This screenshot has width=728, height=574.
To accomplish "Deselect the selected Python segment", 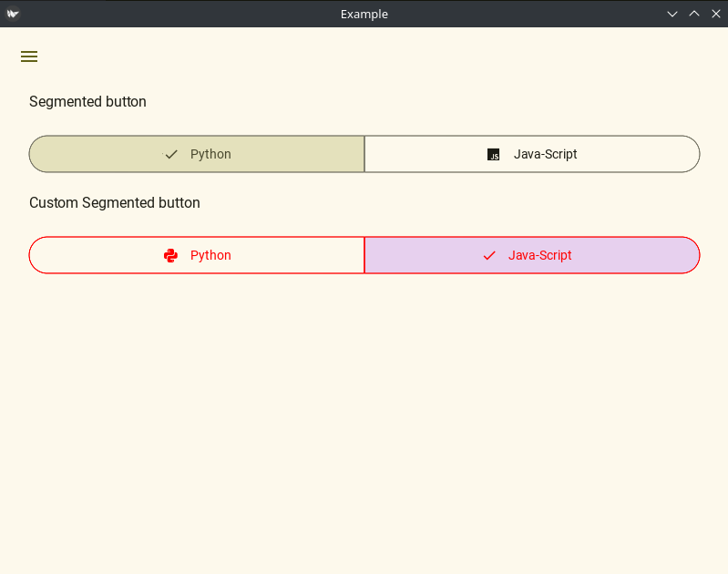I will point(197,154).
